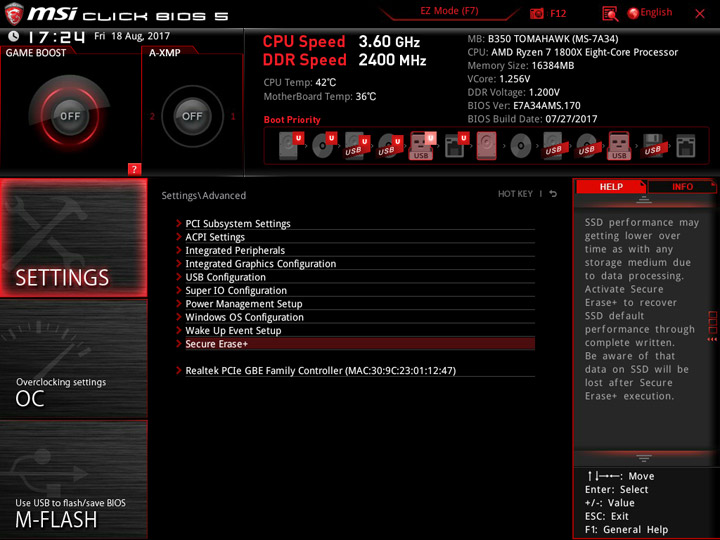The image size is (720, 540).
Task: Click the F12 screenshot camera icon
Action: (536, 13)
